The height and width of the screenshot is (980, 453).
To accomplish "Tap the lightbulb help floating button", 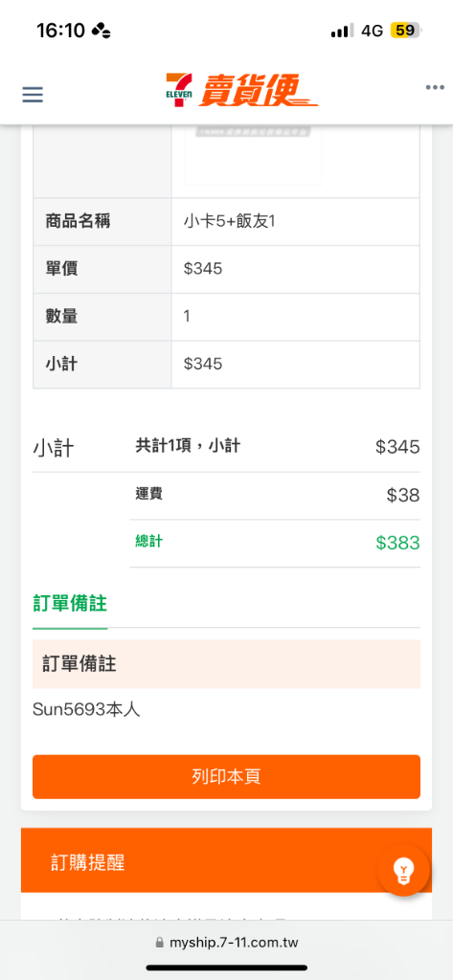I will coord(403,869).
